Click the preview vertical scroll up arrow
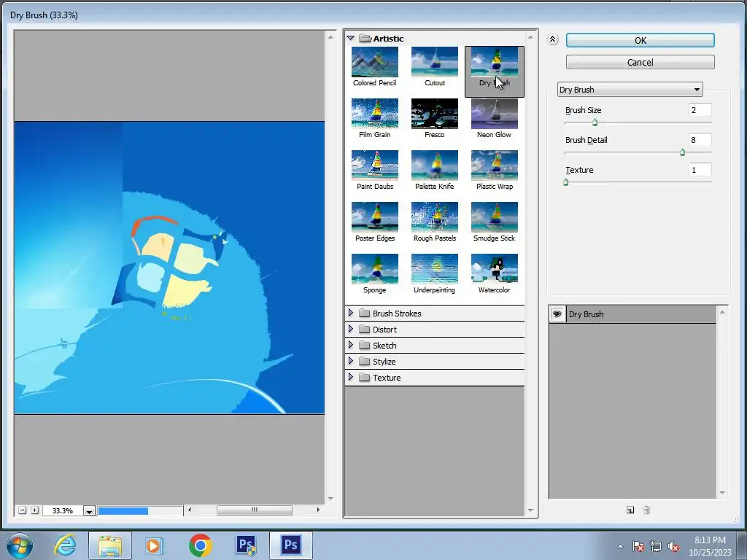The image size is (747, 560). click(330, 37)
